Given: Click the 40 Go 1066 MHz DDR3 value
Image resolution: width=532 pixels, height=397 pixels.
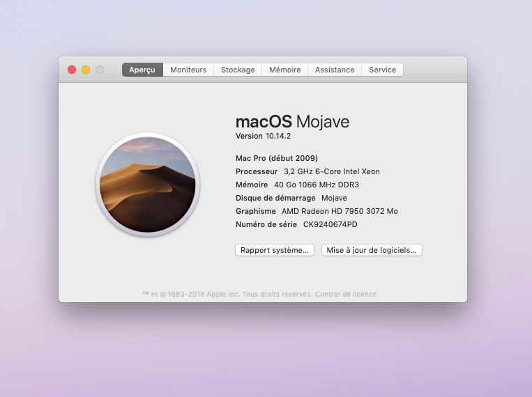Looking at the screenshot, I should pyautogui.click(x=317, y=185).
